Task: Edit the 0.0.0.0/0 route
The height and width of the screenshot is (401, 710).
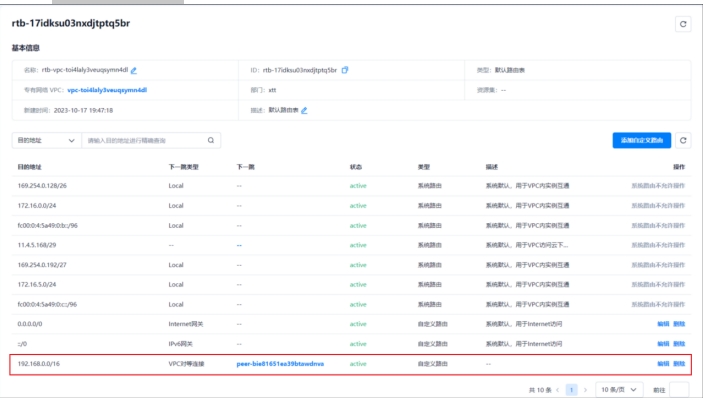Action: (x=663, y=324)
